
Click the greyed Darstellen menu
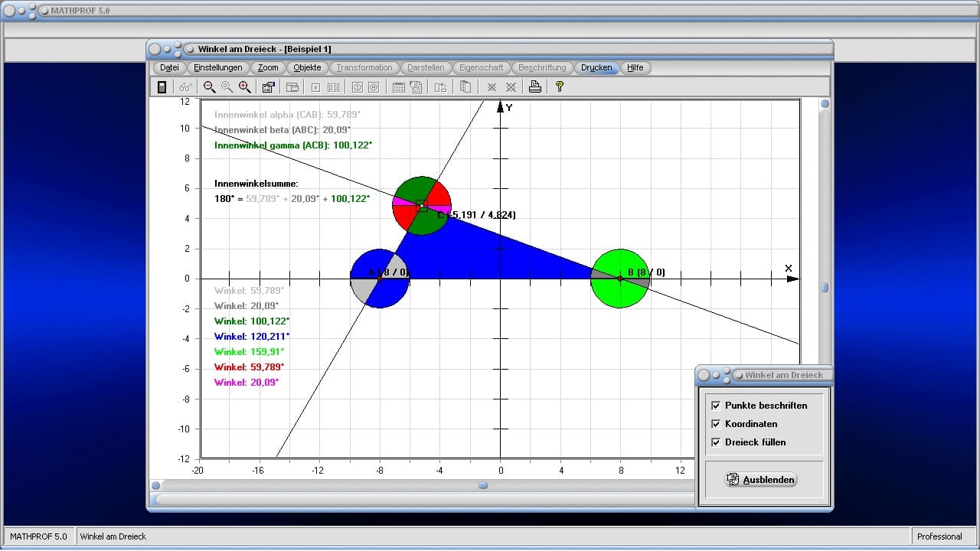[426, 67]
